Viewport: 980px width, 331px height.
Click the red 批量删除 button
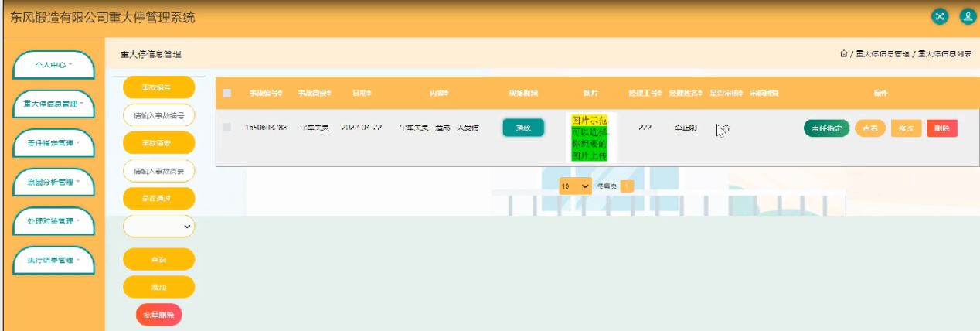pos(159,314)
